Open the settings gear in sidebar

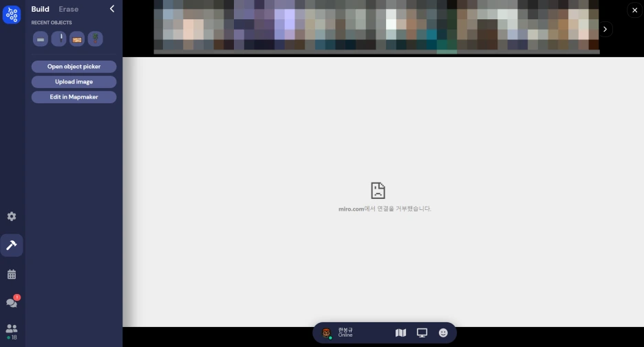point(12,217)
